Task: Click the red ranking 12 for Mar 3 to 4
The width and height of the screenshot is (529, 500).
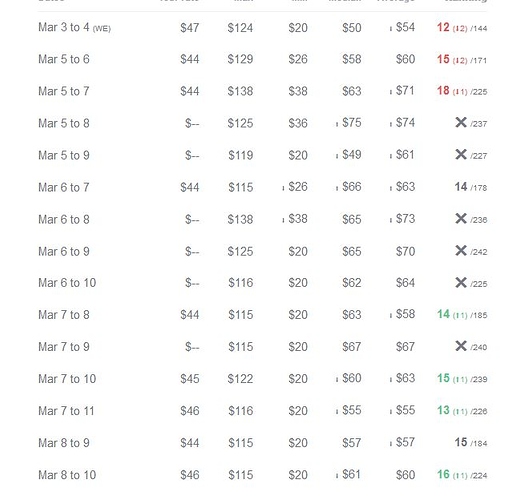Action: (x=443, y=27)
